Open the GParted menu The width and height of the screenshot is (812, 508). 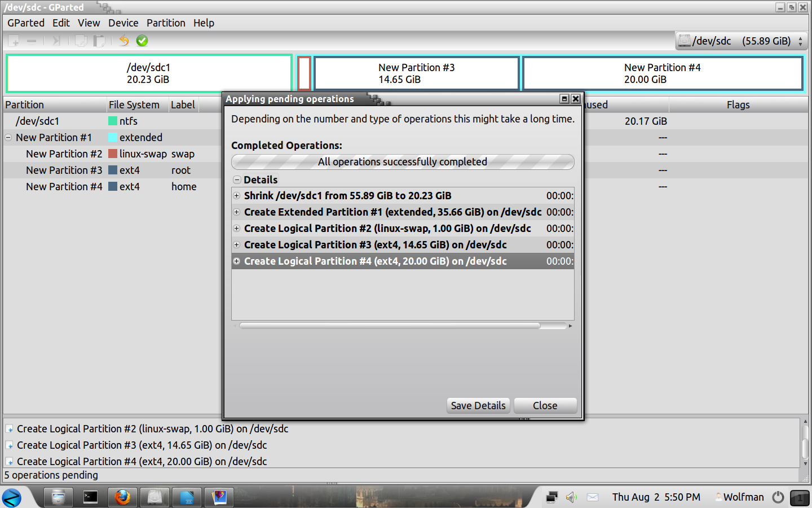[26, 23]
